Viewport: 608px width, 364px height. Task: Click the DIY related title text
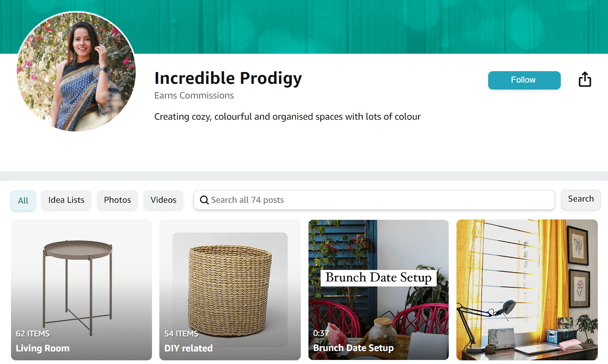[188, 348]
